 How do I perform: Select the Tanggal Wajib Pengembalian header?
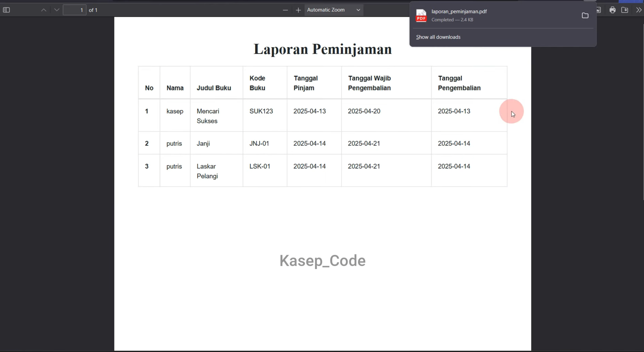coord(369,83)
